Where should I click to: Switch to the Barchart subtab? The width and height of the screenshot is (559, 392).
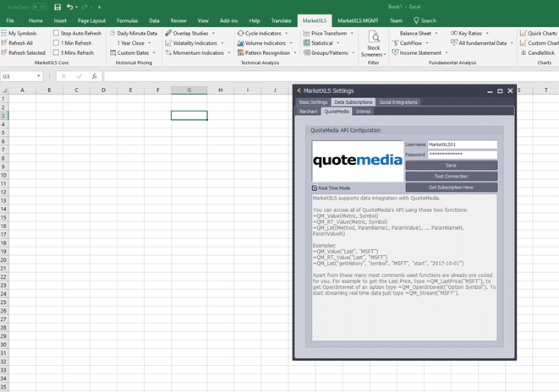click(x=308, y=112)
